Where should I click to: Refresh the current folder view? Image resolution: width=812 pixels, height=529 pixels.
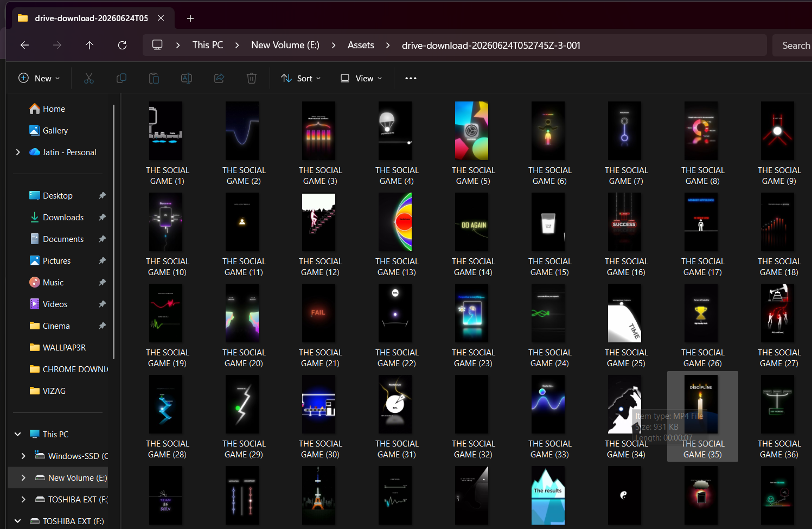[122, 45]
